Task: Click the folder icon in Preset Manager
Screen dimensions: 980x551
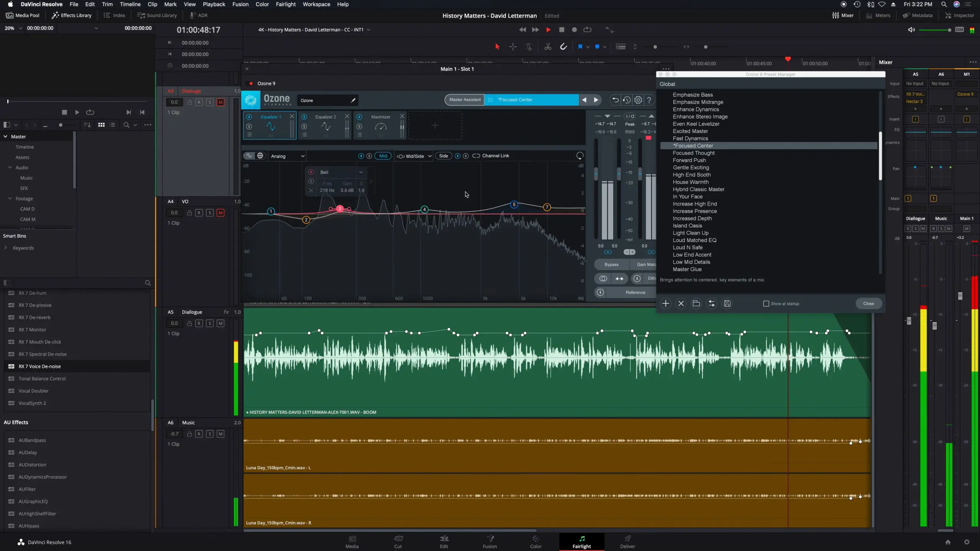Action: point(696,303)
